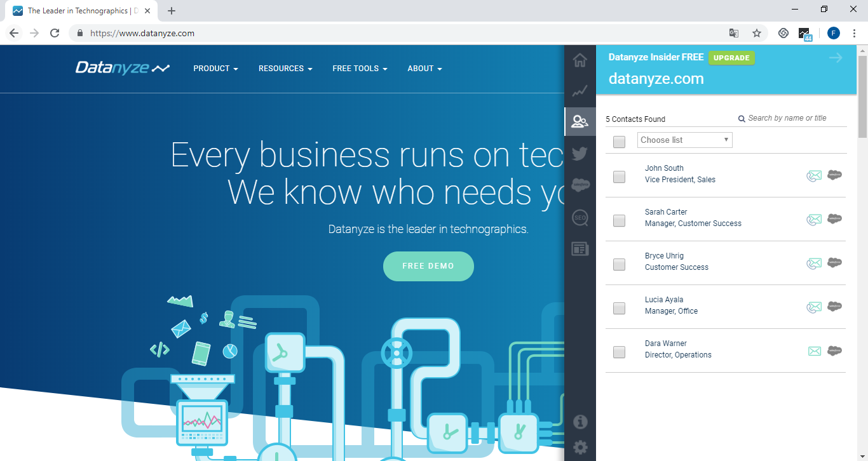Screen dimensions: 868x461
Task: Click the Salesforce icon for John South
Action: [x=835, y=175]
